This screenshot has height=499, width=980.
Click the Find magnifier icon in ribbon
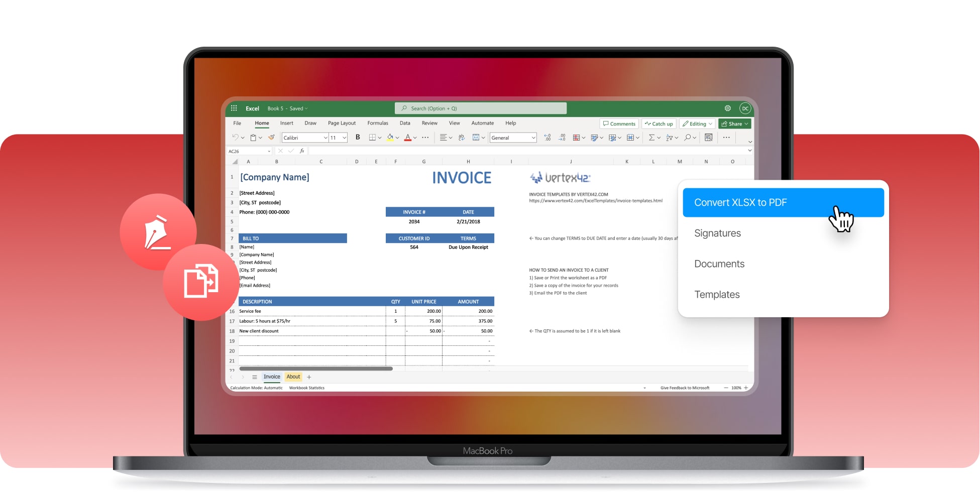click(x=687, y=138)
